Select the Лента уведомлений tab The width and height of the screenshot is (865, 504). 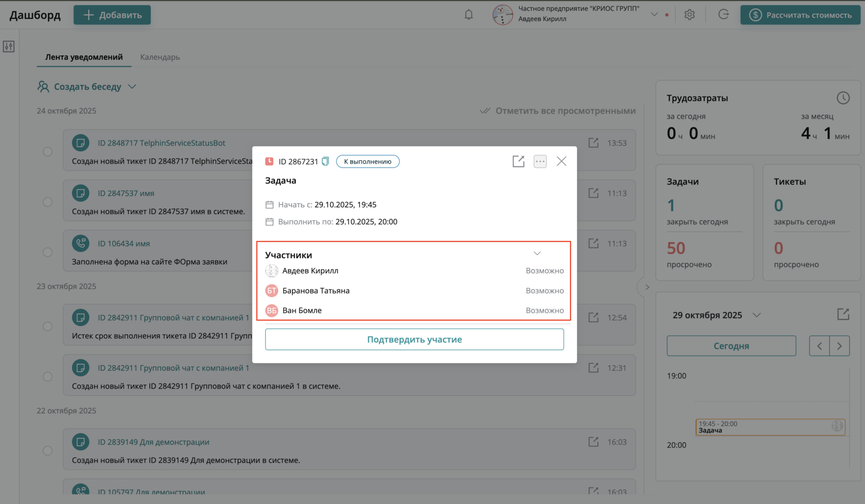84,57
